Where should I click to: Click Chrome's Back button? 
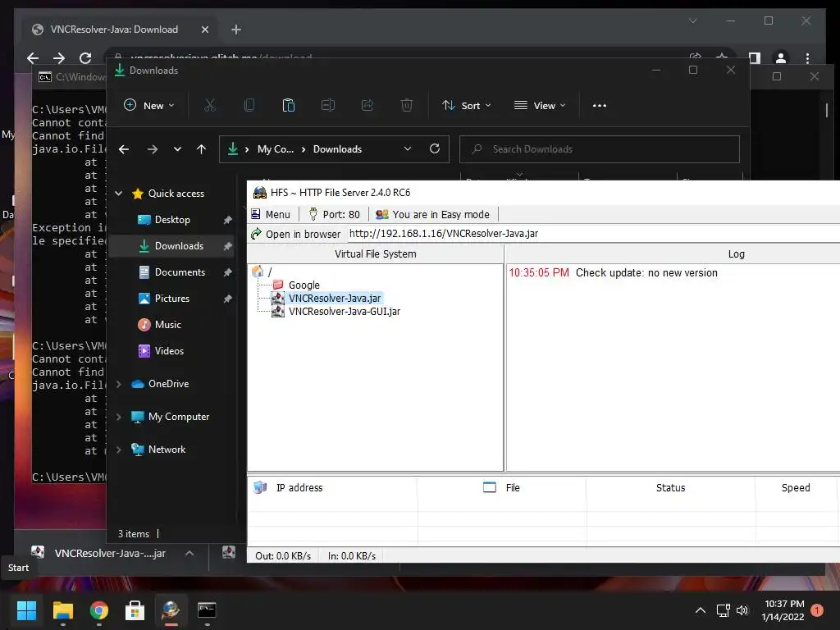point(33,58)
